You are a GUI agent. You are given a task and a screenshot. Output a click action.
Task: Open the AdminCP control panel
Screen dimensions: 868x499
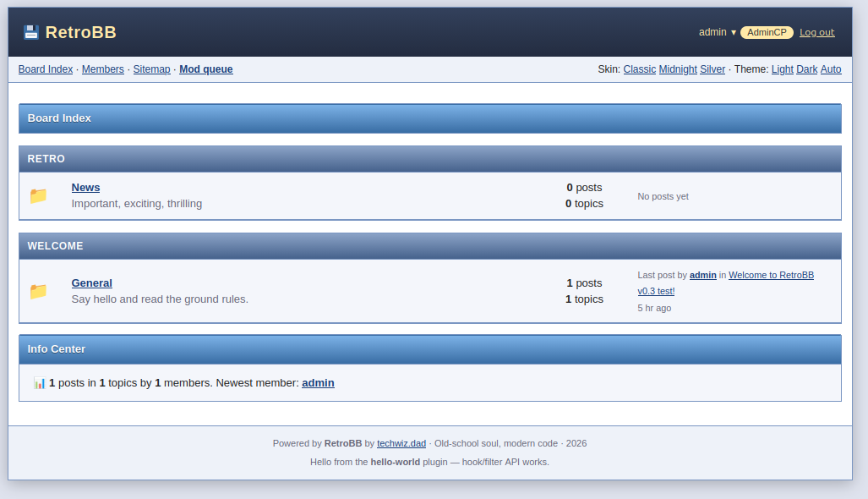click(767, 32)
